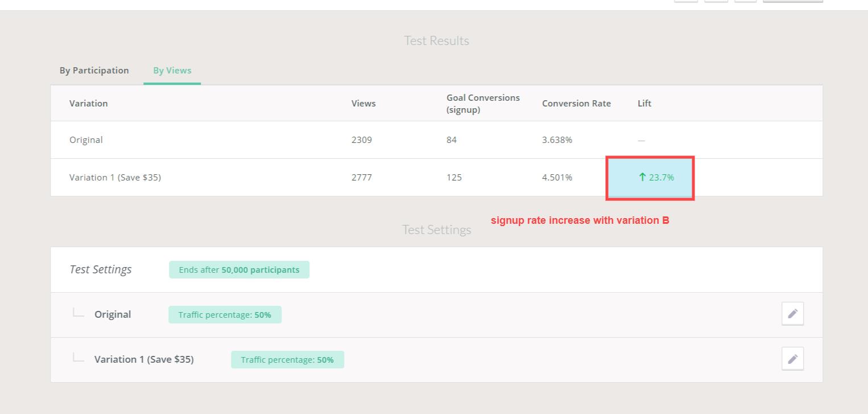Click the 2309 views value
The image size is (868, 414).
[x=362, y=140]
